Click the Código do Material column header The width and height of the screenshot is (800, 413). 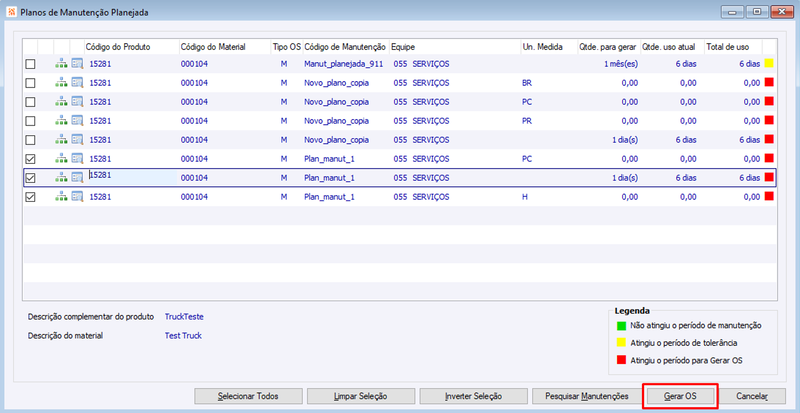[224, 47]
